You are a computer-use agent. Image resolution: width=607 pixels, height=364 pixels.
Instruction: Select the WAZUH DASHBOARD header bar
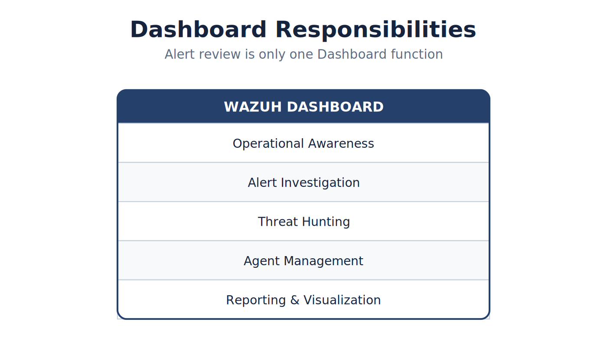303,107
